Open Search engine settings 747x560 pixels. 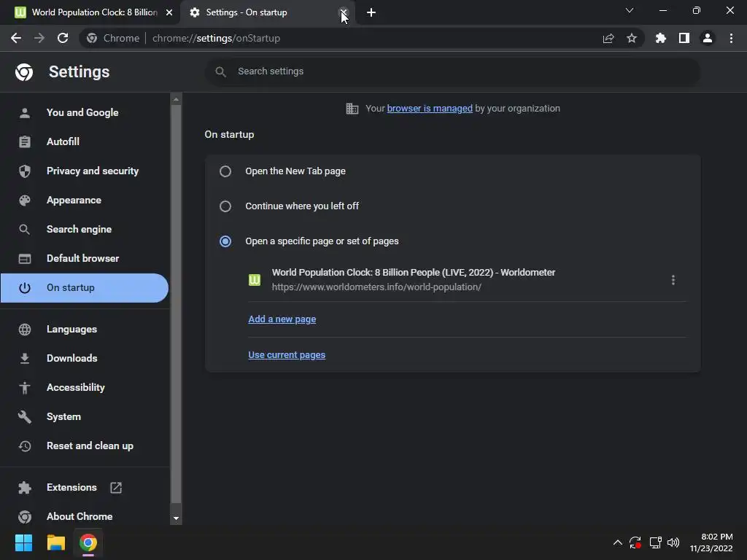click(85, 229)
